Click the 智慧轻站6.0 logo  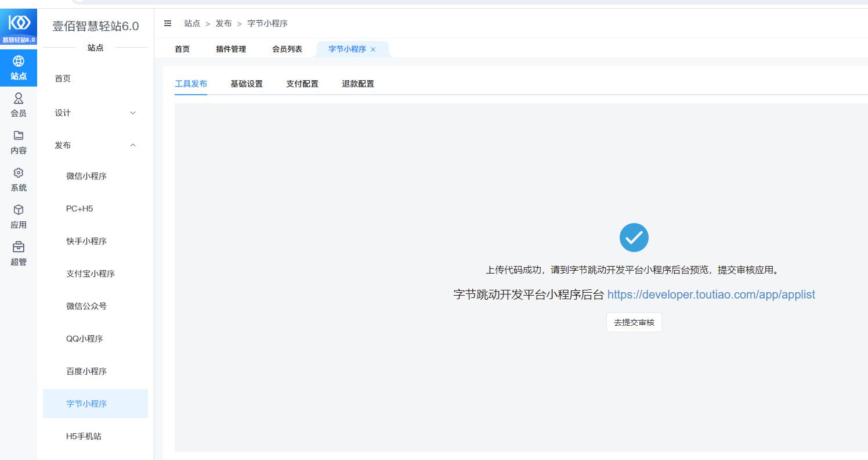(x=19, y=27)
